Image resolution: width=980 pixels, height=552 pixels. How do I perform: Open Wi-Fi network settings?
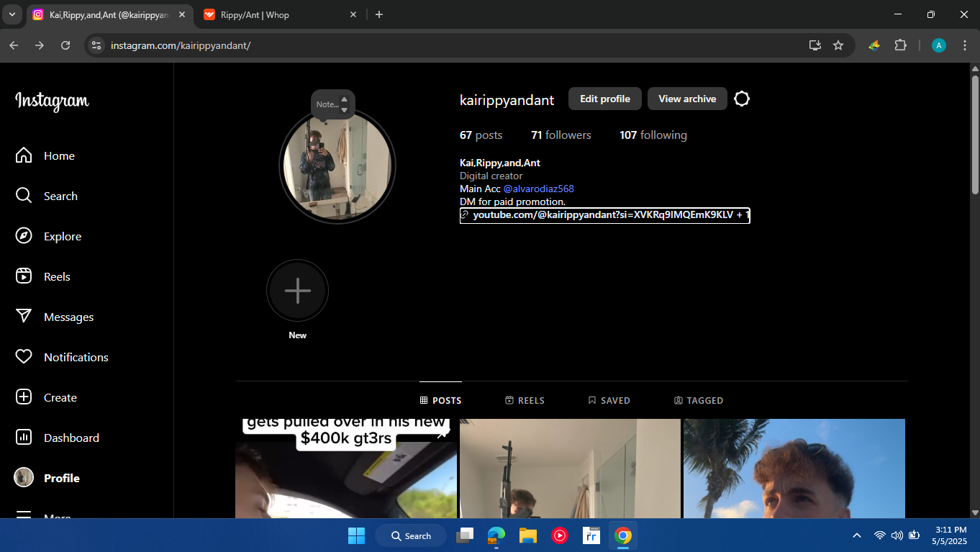tap(879, 535)
